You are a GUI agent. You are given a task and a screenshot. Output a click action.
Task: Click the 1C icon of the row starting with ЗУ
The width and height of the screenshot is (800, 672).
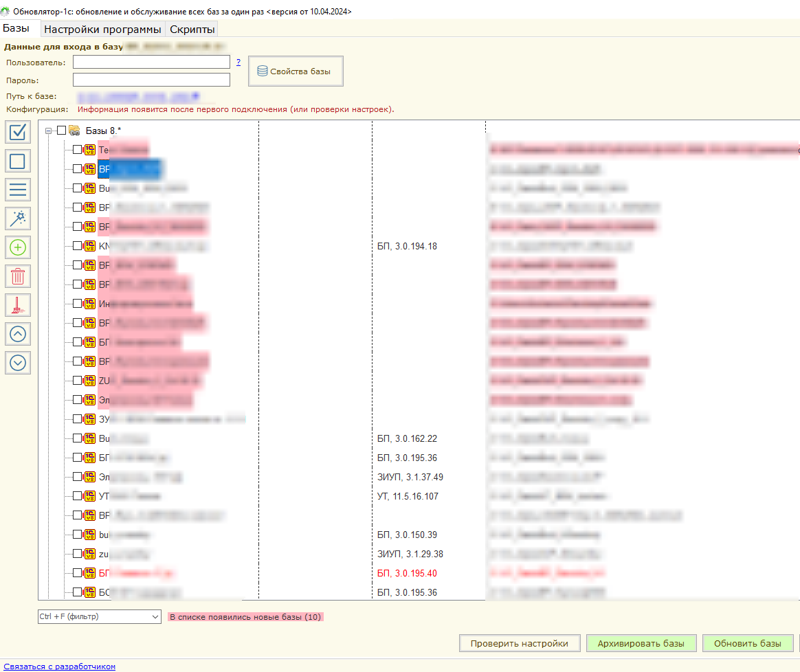click(90, 419)
